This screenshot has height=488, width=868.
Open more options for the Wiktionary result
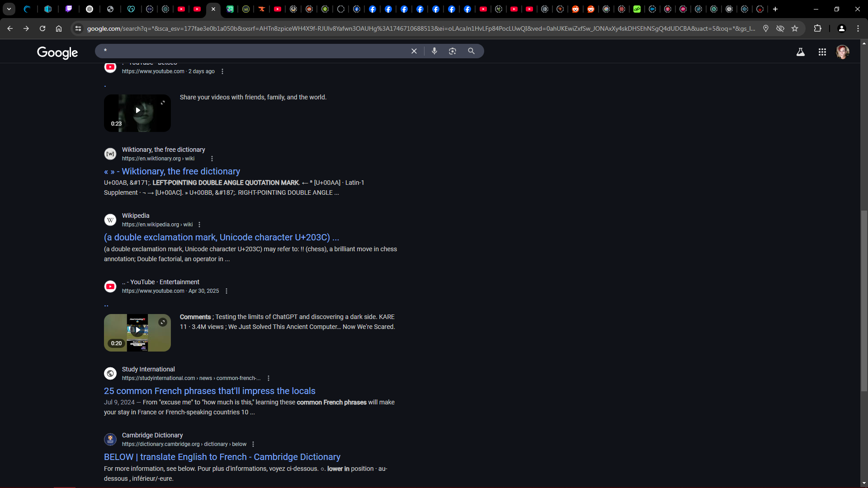[212, 159]
